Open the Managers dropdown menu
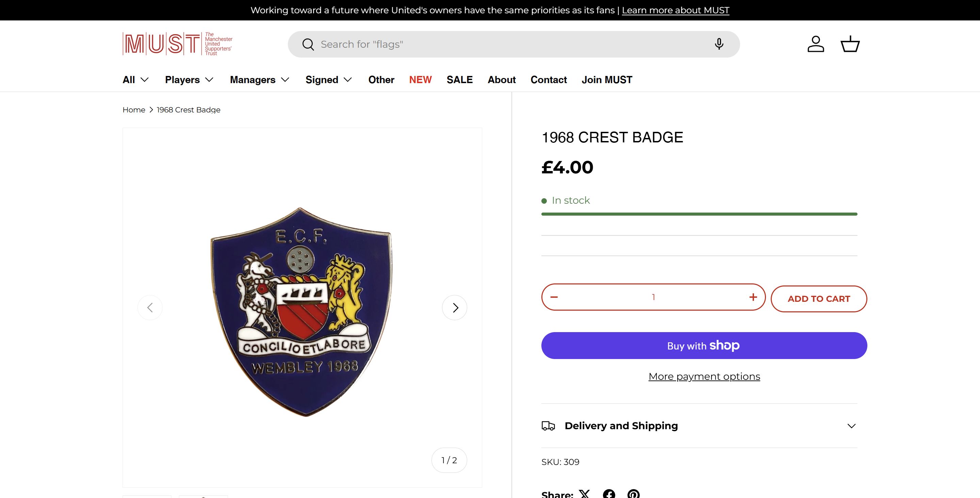 259,80
